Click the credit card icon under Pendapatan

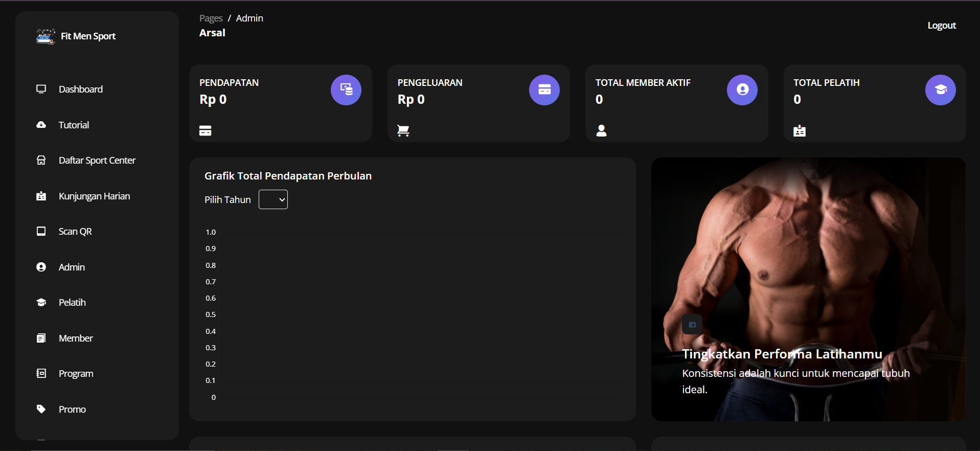tap(206, 131)
